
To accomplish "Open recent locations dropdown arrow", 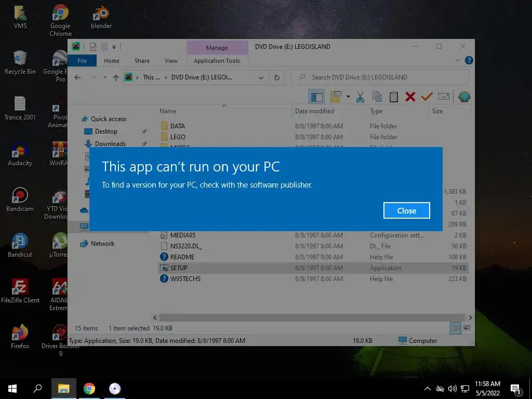I will (105, 77).
